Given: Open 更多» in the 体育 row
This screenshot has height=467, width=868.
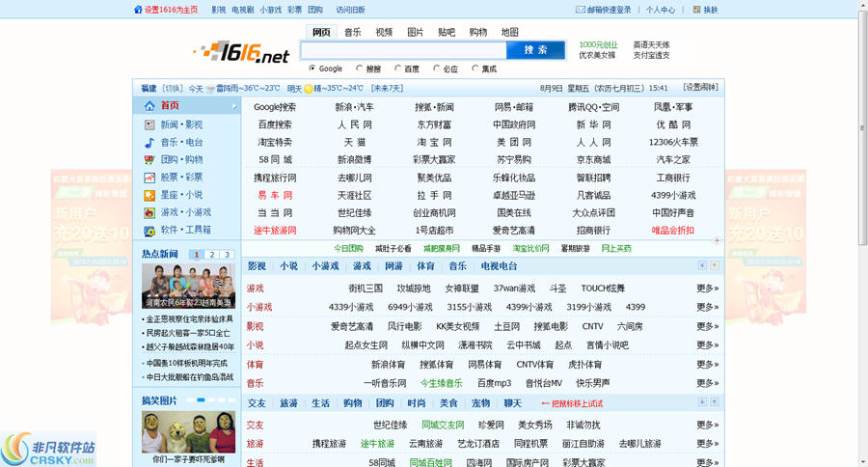Looking at the screenshot, I should 708,364.
